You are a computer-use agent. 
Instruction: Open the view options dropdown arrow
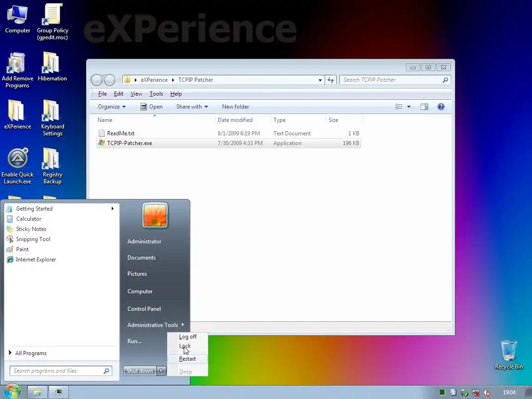[x=409, y=107]
